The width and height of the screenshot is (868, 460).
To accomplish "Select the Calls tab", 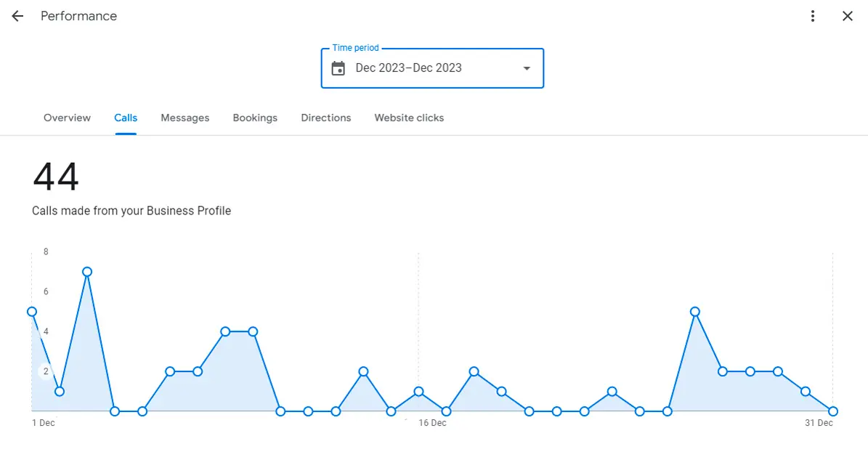I will point(126,118).
